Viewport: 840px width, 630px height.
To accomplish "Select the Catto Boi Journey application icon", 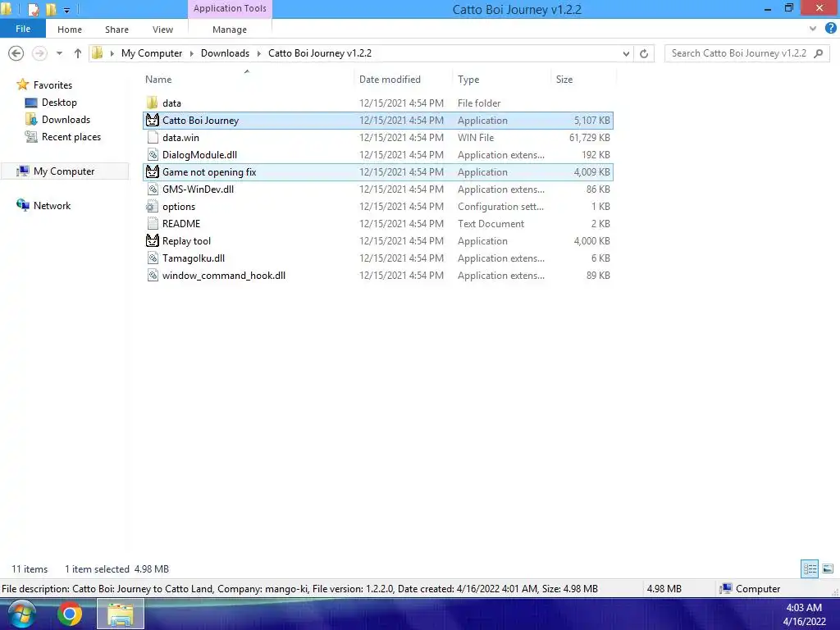I will coord(152,120).
